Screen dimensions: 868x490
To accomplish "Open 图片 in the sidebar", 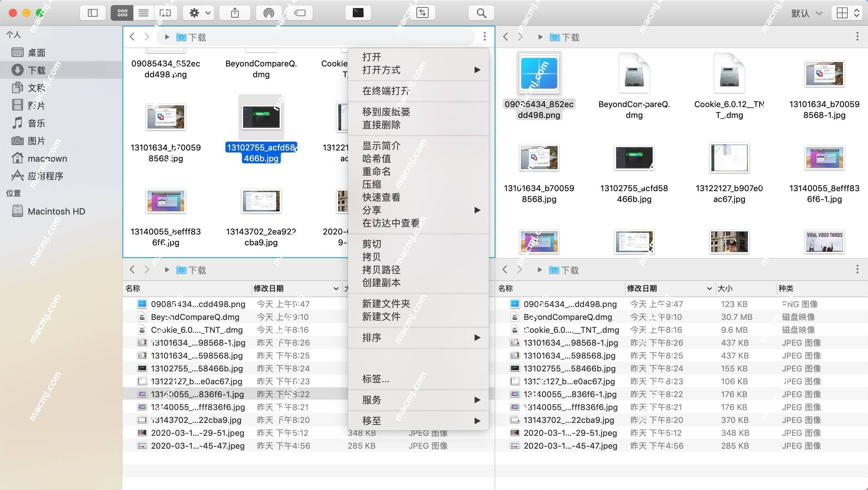I will pos(61,141).
